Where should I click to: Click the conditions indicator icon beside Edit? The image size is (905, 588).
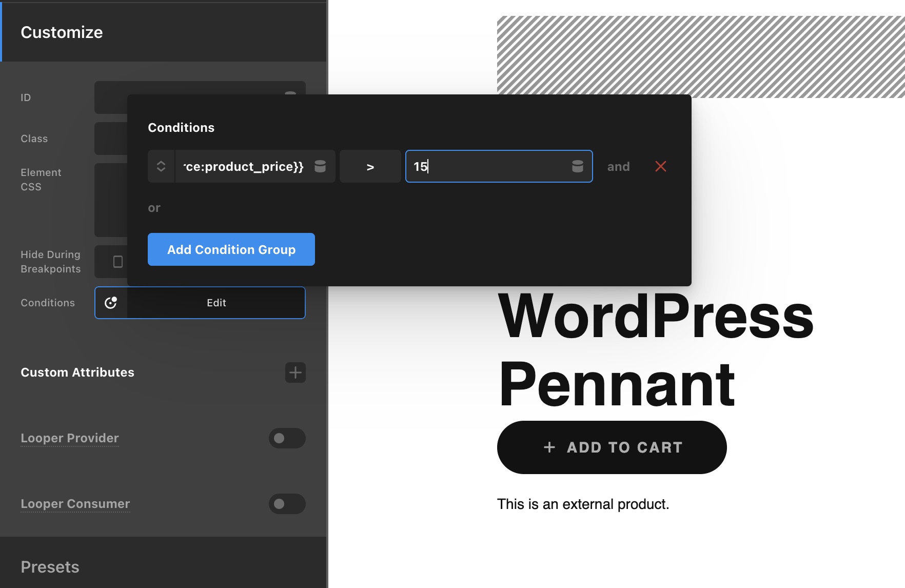point(111,303)
